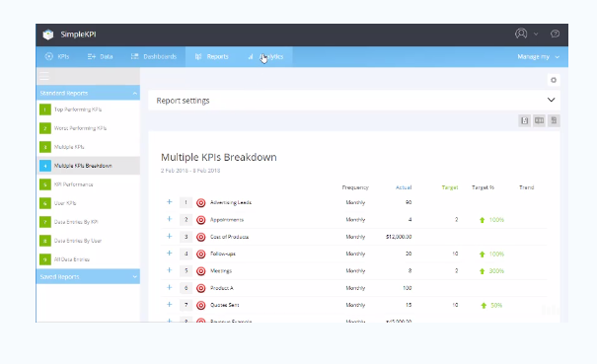
Task: Click the target icon beside Meetings
Action: coord(201,271)
